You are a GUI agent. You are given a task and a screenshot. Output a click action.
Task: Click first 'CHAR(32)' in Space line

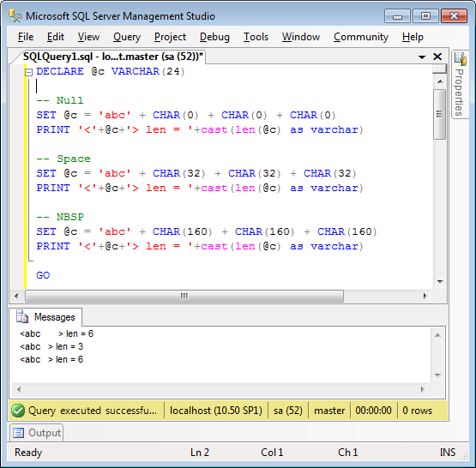[179, 173]
